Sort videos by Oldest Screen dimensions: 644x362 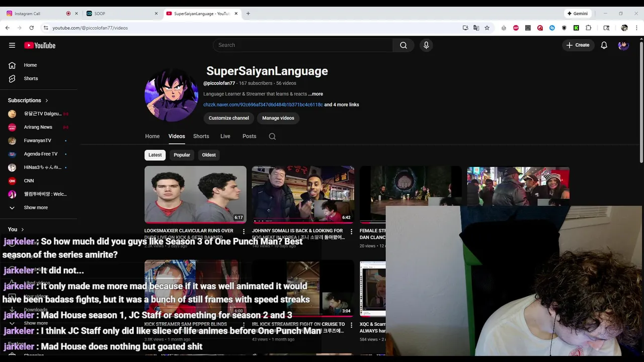[209, 155]
